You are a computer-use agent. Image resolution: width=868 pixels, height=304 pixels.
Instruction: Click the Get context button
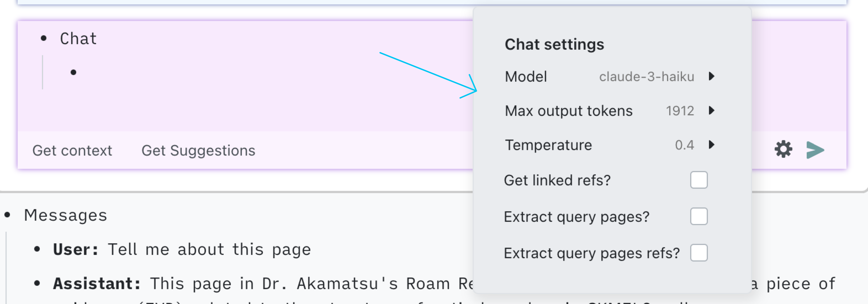tap(72, 151)
